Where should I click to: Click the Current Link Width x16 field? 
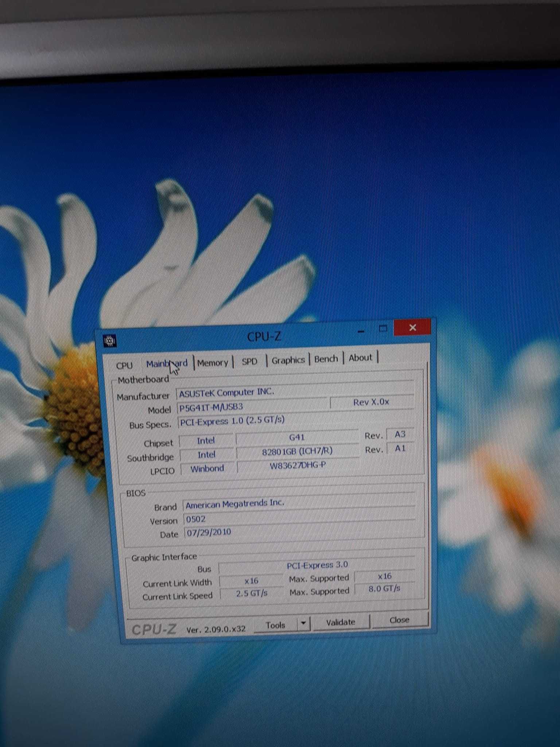251,580
